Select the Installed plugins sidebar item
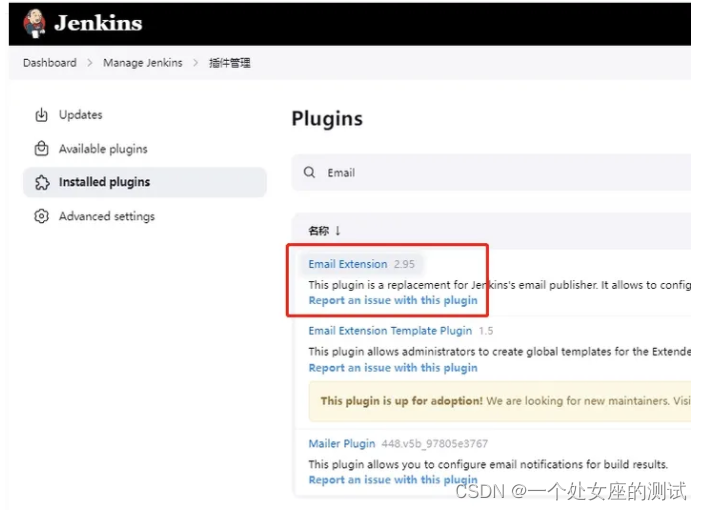The height and width of the screenshot is (510, 702). coord(145,182)
